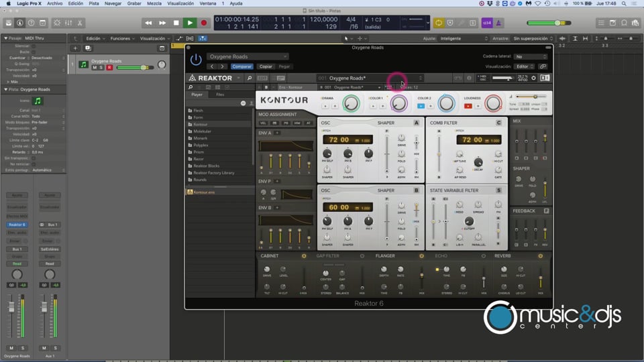Screen dimensions: 644x362
Task: Open Quick Help question mark icon
Action: click(x=32, y=23)
